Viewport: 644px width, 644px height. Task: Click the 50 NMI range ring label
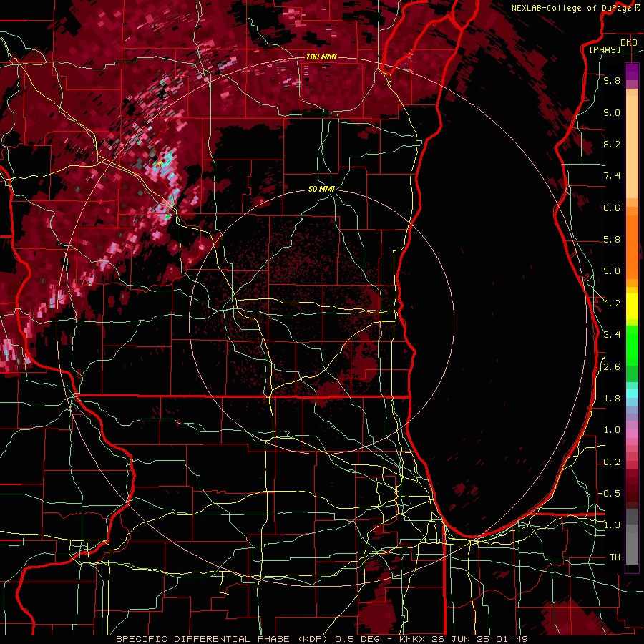[321, 190]
